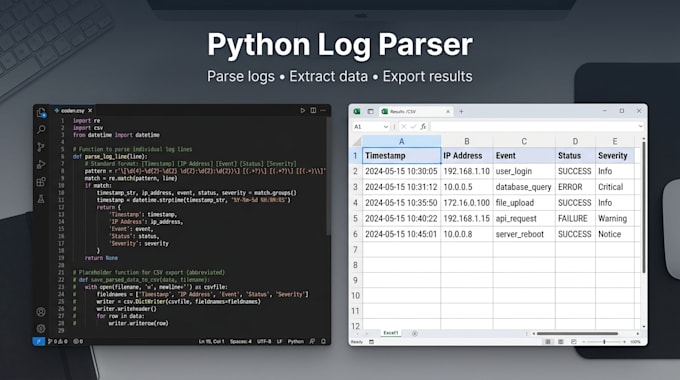
Task: Change indentation via Spaces: 4
Action: [241, 341]
